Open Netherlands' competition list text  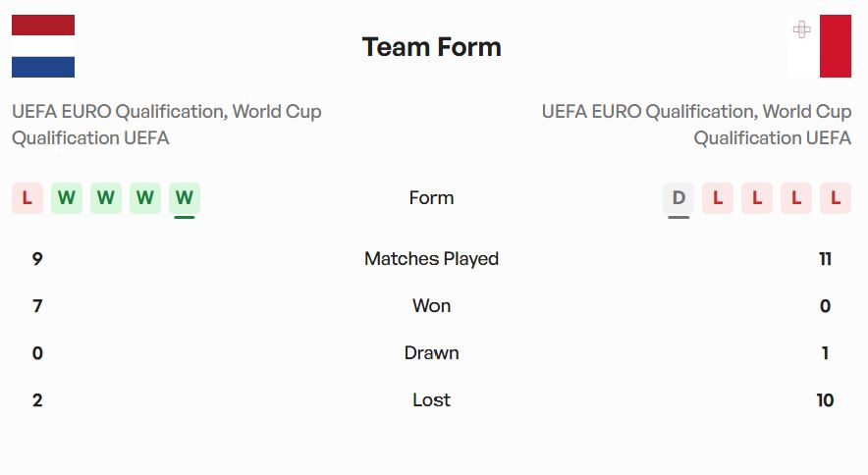[x=167, y=125]
